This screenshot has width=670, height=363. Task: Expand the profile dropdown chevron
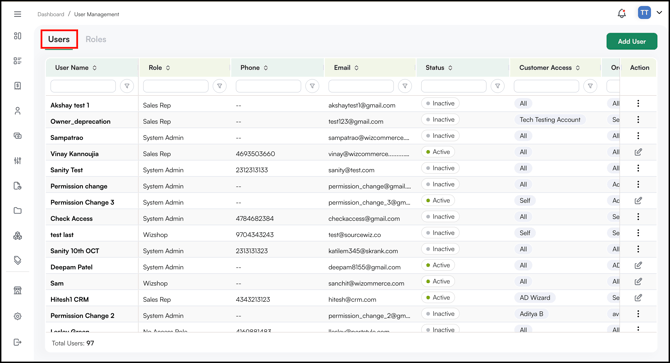click(x=659, y=13)
